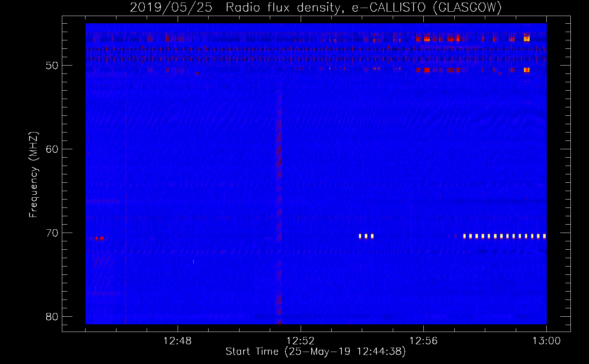Click the 70 MHz frequency tick label
Image resolution: width=589 pixels, height=364 pixels.
point(52,233)
